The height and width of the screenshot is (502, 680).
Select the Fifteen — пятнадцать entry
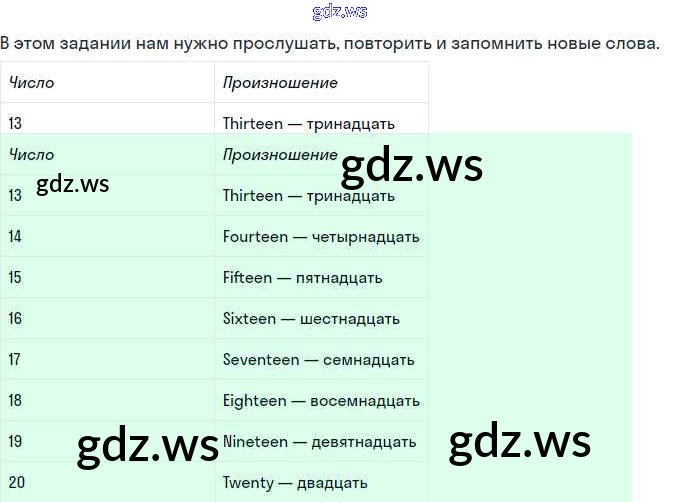pyautogui.click(x=302, y=278)
